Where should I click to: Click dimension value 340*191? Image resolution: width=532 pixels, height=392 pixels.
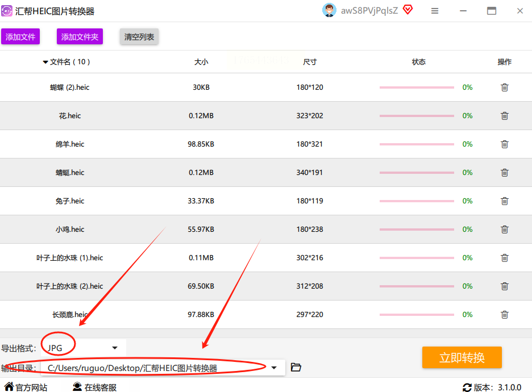pyautogui.click(x=309, y=173)
